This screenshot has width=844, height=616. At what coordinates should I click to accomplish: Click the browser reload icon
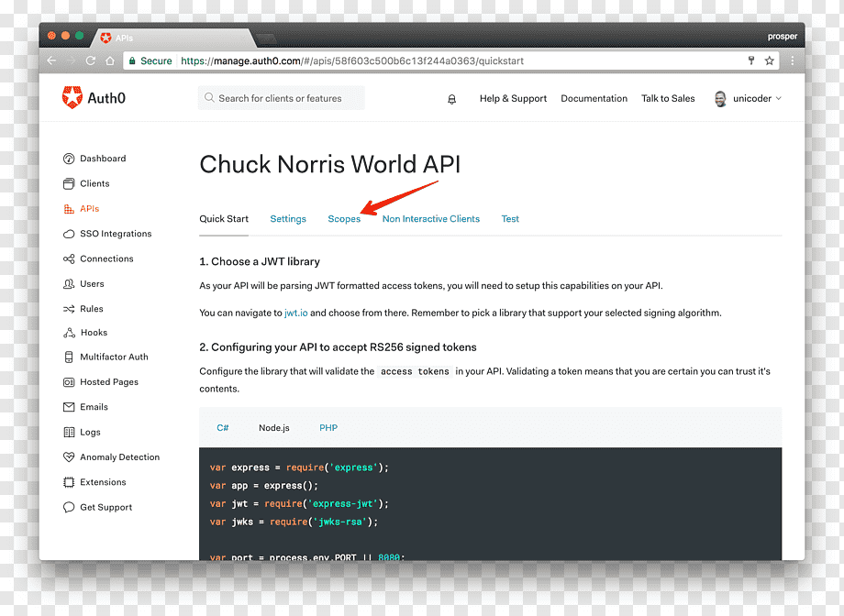91,60
